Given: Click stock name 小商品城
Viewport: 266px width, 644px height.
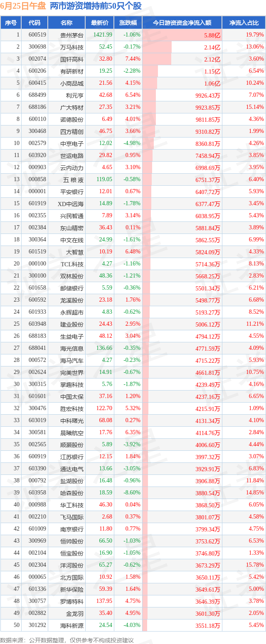Looking at the screenshot, I should click(72, 83).
